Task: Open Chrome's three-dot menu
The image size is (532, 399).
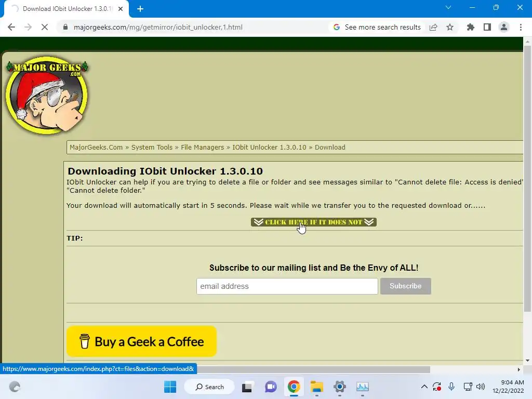Action: [521, 27]
